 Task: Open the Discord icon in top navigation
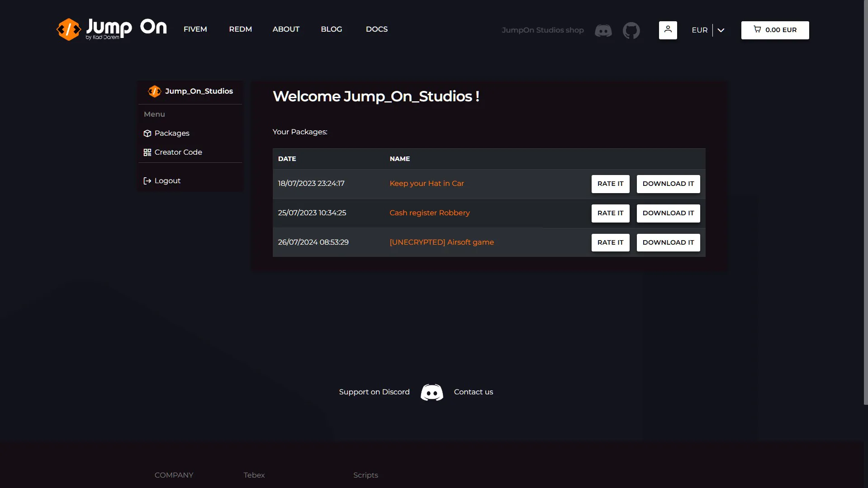(603, 30)
